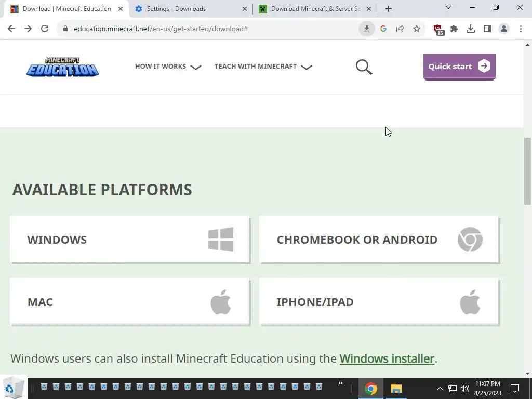The height and width of the screenshot is (399, 532).
Task: Open the Extensions puzzle menu
Action: (x=454, y=29)
